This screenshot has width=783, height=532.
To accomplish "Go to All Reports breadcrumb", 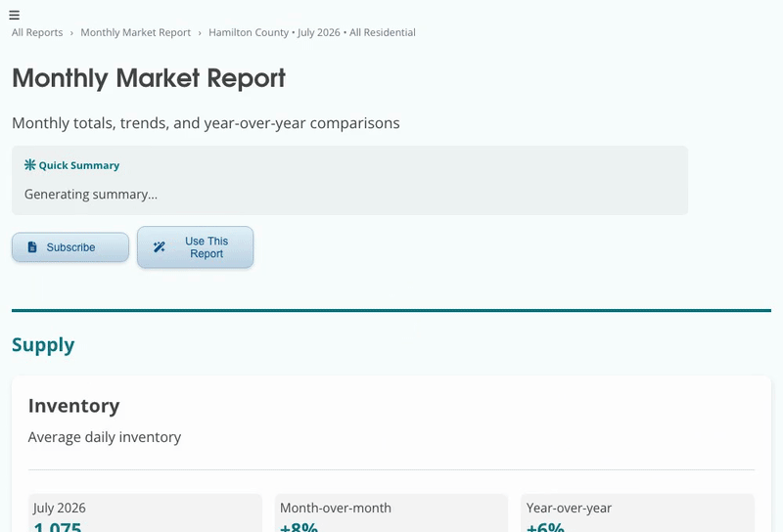I will (37, 32).
